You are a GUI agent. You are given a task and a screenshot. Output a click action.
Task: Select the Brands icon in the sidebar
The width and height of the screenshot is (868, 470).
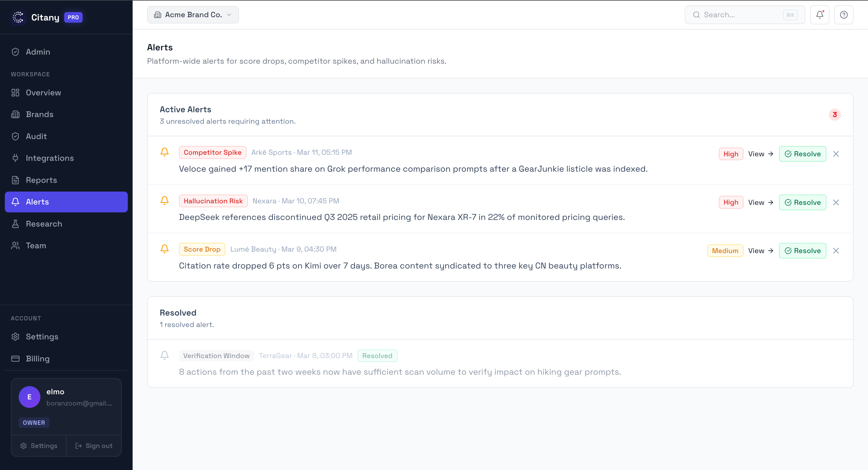pos(15,114)
